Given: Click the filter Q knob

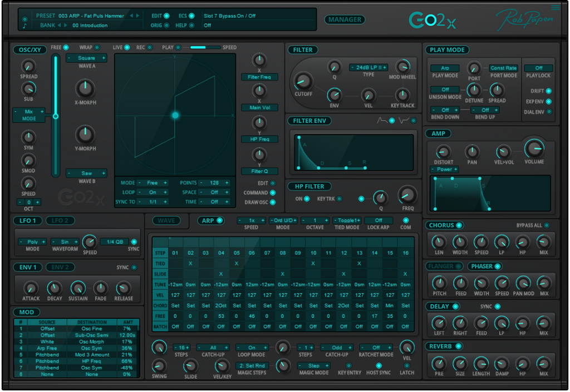Looking at the screenshot, I should (334, 67).
